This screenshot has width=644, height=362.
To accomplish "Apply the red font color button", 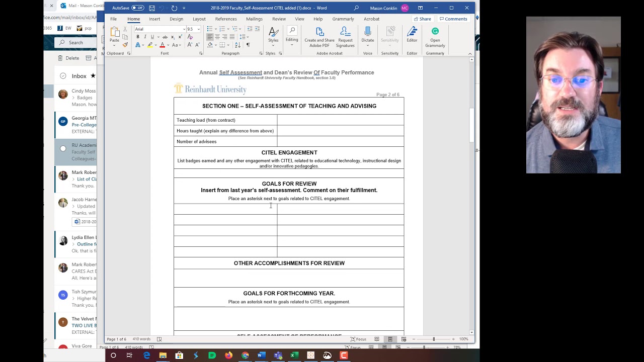I will [162, 45].
